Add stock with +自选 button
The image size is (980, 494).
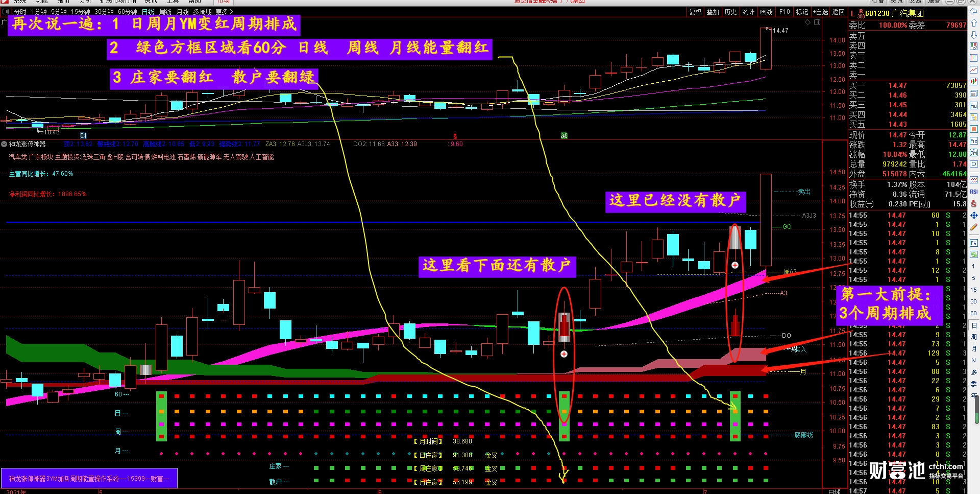(821, 12)
